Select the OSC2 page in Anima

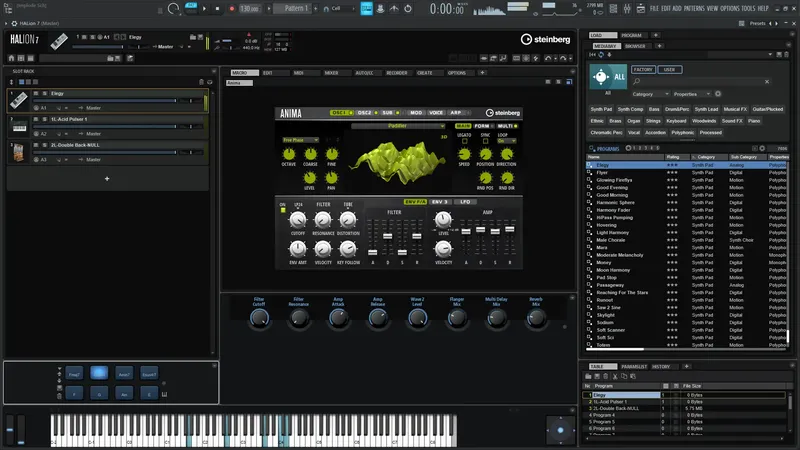[x=367, y=113]
